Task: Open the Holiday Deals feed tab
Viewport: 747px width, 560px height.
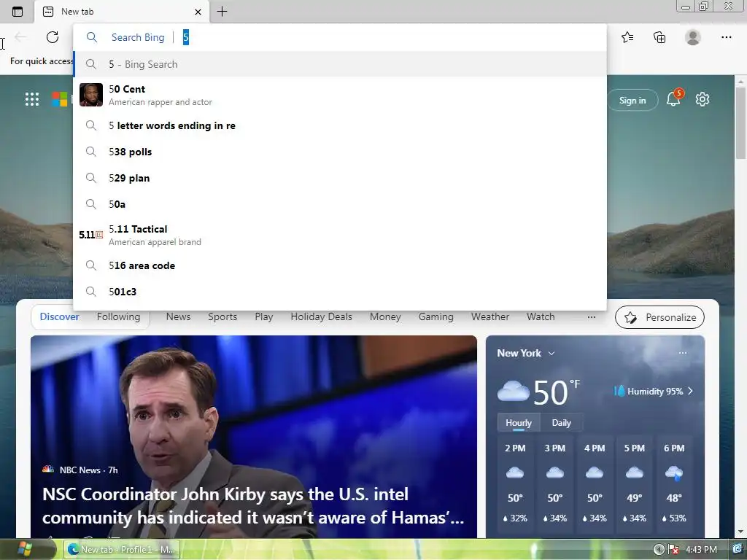Action: (322, 316)
